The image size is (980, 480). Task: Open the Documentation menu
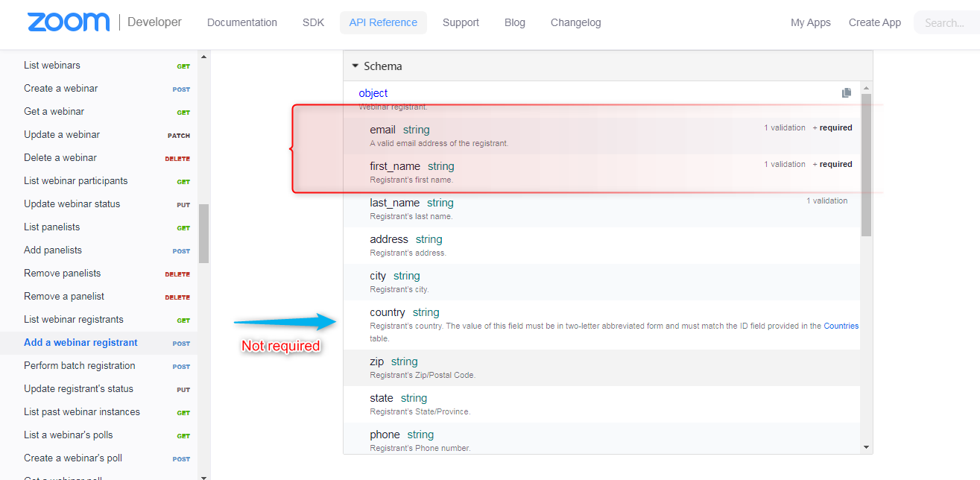point(242,22)
